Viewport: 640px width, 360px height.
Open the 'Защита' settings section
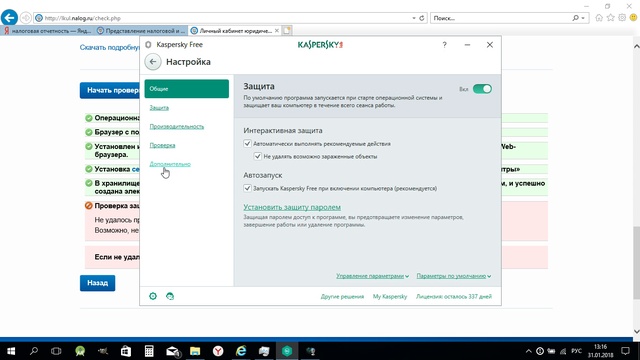pyautogui.click(x=159, y=108)
